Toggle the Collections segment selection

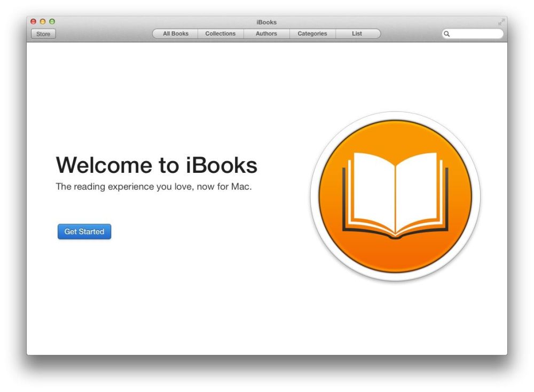pos(221,34)
